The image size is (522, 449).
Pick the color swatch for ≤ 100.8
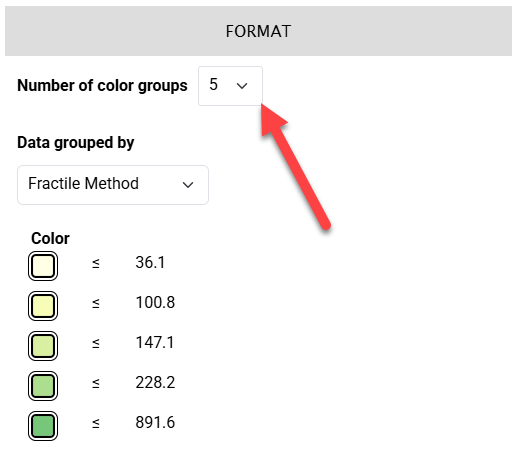pyautogui.click(x=43, y=306)
